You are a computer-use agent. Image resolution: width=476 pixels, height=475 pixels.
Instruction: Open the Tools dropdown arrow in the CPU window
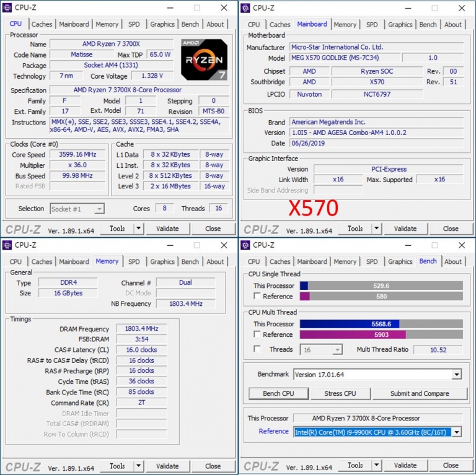pyautogui.click(x=138, y=228)
